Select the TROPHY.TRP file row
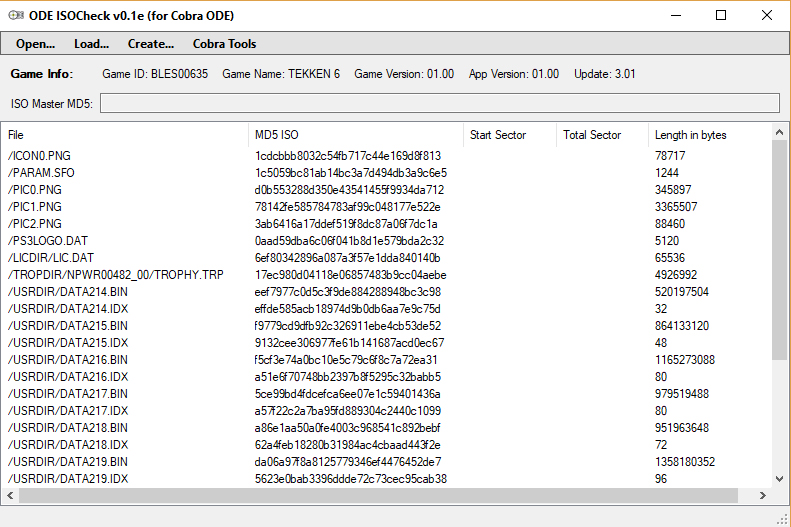 115,275
